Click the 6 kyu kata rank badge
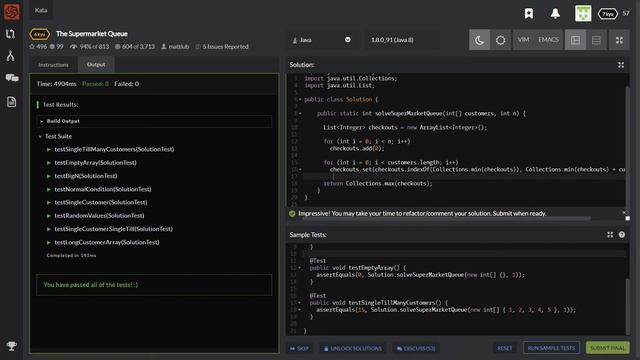640x360 pixels. [x=39, y=34]
